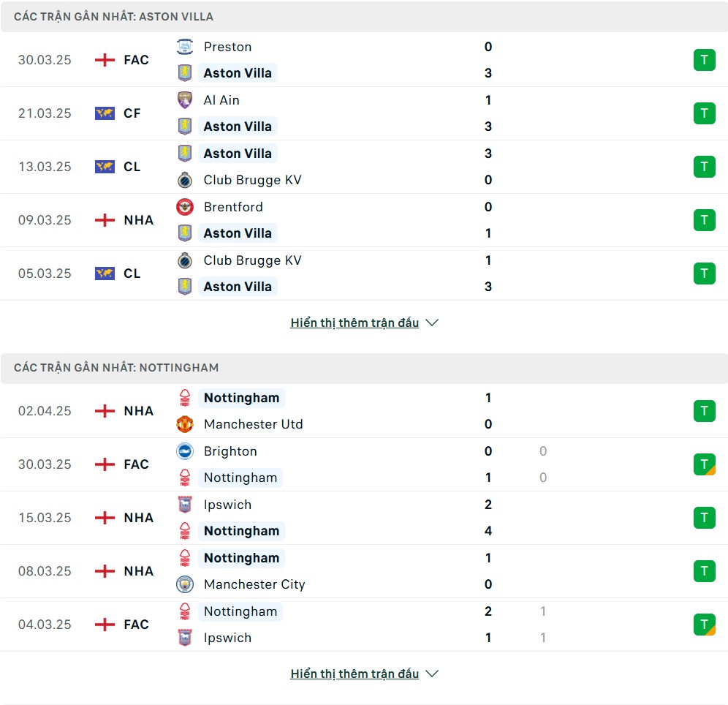The width and height of the screenshot is (728, 705).
Task: Click the England flag beside FAC on 30.03.25 Preston match
Action: click(x=105, y=60)
